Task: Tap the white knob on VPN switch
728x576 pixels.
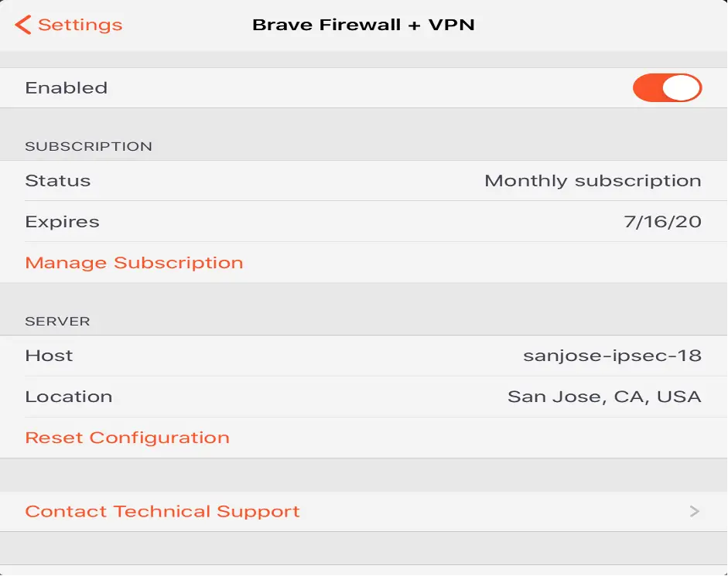Action: [682, 87]
